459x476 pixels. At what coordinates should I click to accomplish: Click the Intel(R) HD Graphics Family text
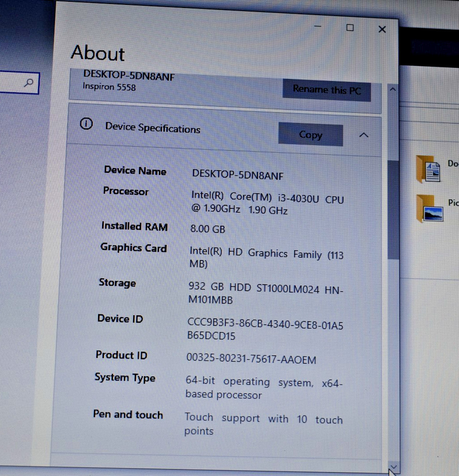(x=266, y=257)
